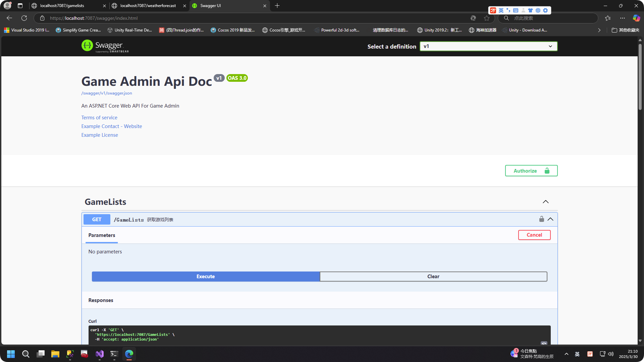644x362 pixels.
Task: Open Visual Studio from the taskbar
Action: [x=100, y=354]
